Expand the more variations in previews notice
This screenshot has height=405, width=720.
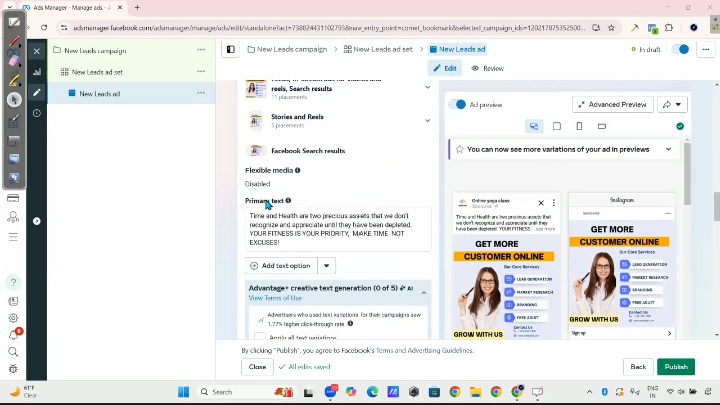[x=668, y=149]
